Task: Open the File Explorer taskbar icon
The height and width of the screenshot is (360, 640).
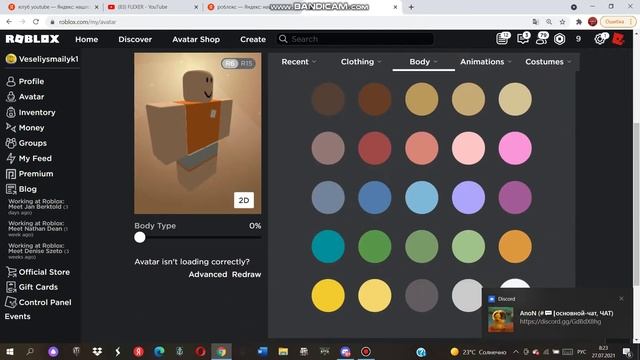Action: pyautogui.click(x=283, y=351)
